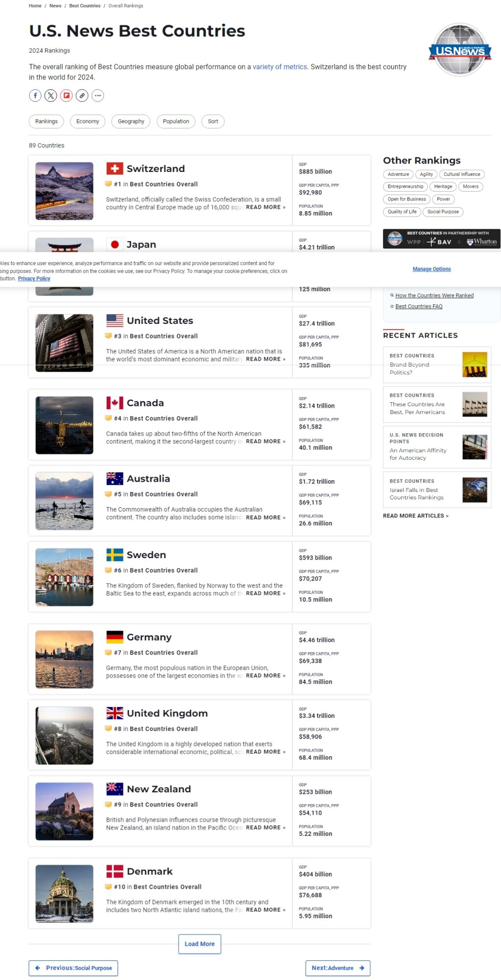This screenshot has width=501, height=980.
Task: Click the Canada flag icon
Action: click(x=115, y=403)
